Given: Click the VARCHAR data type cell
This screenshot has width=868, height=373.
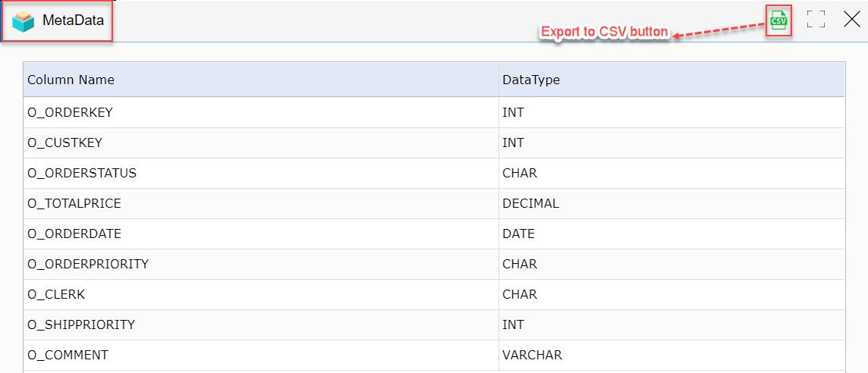Looking at the screenshot, I should coord(671,356).
